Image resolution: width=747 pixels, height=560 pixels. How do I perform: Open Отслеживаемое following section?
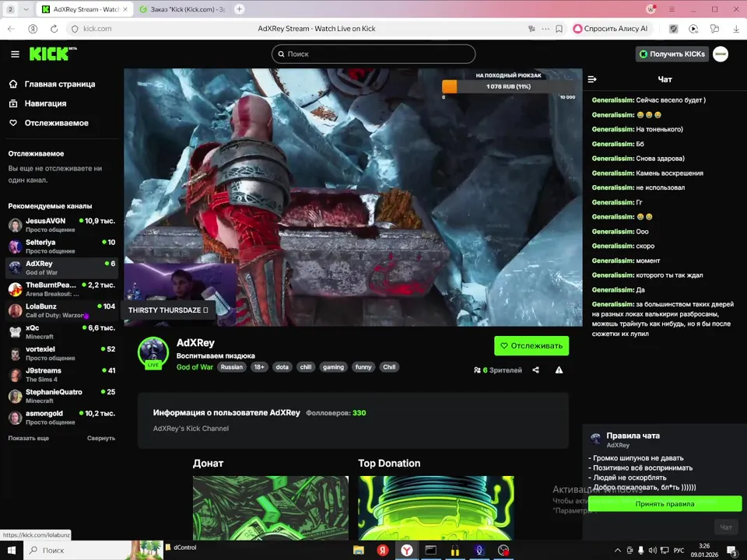(x=49, y=123)
